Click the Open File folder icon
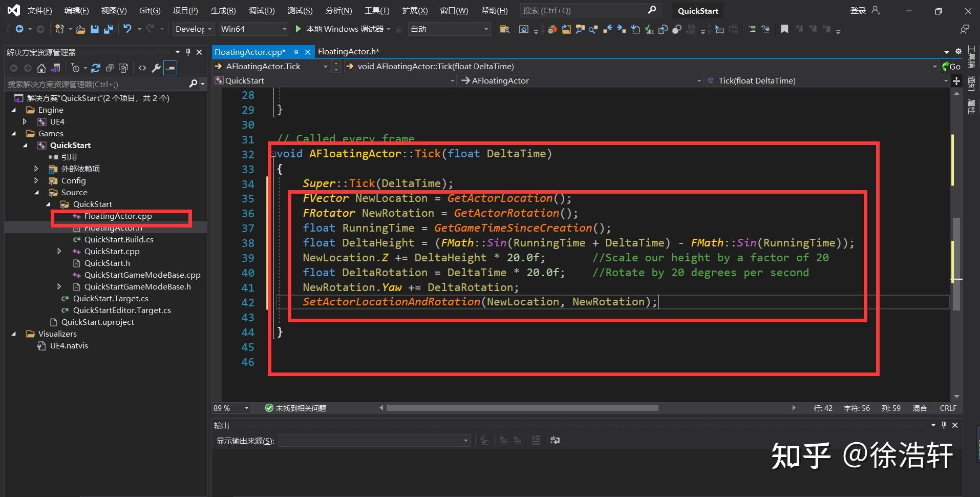 80,29
